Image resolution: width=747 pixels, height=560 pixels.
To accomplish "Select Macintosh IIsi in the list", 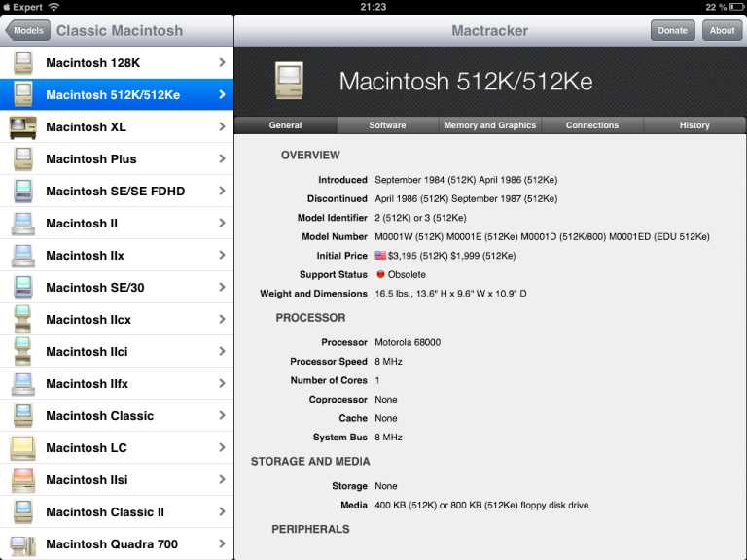I will click(117, 480).
